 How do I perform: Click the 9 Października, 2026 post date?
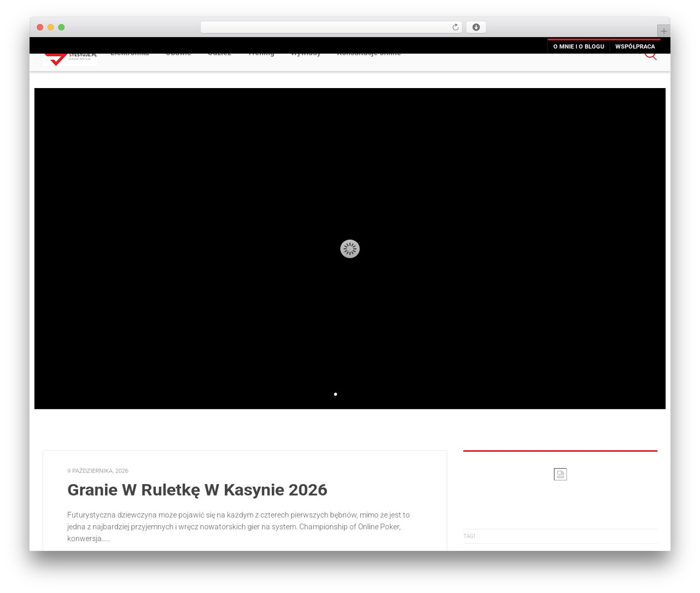click(x=98, y=471)
